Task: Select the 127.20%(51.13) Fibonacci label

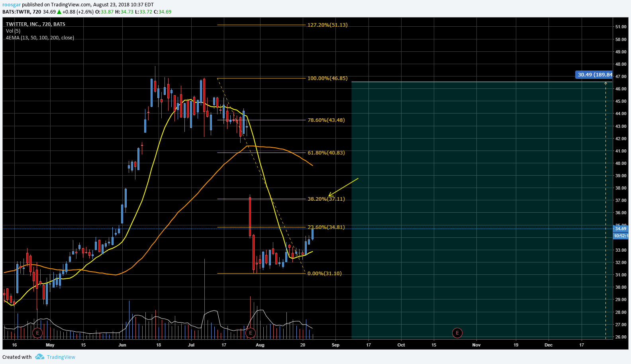Action: pos(327,25)
